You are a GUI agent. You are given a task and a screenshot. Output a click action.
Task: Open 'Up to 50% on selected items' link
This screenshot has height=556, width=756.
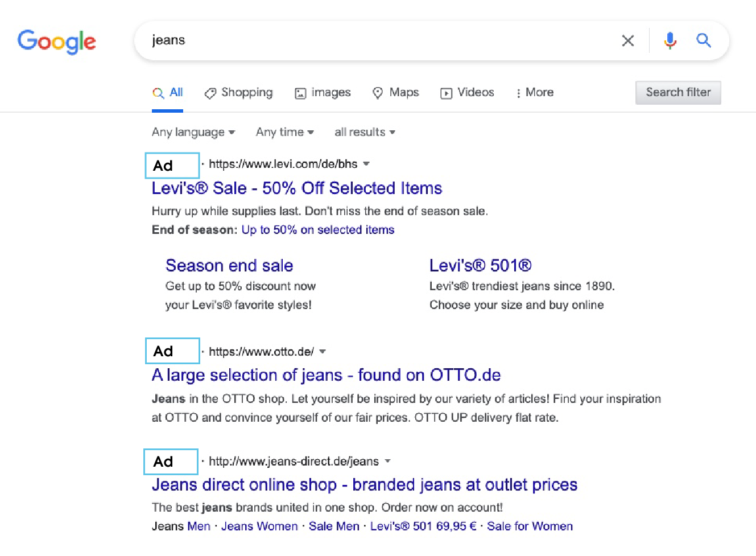click(x=318, y=230)
